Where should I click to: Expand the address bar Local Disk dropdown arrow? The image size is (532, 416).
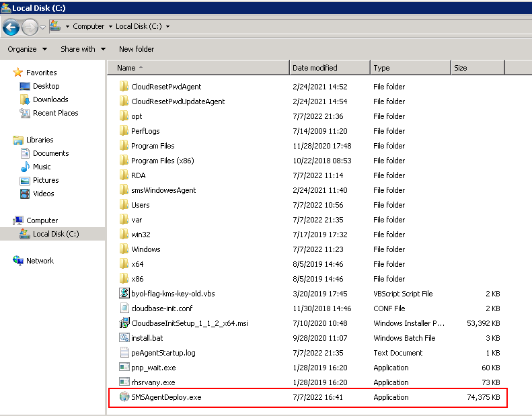(x=167, y=27)
